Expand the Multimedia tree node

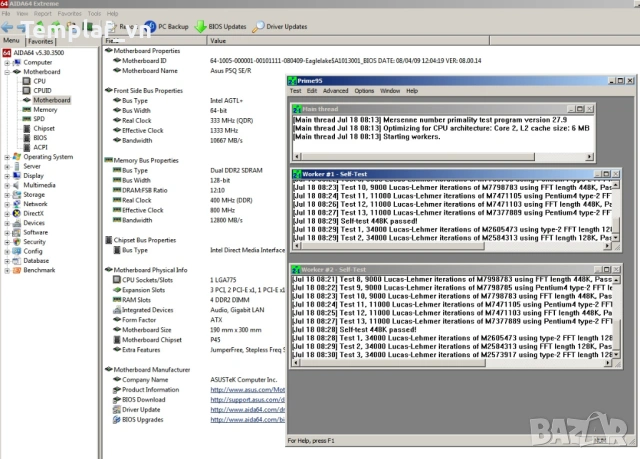click(x=7, y=185)
